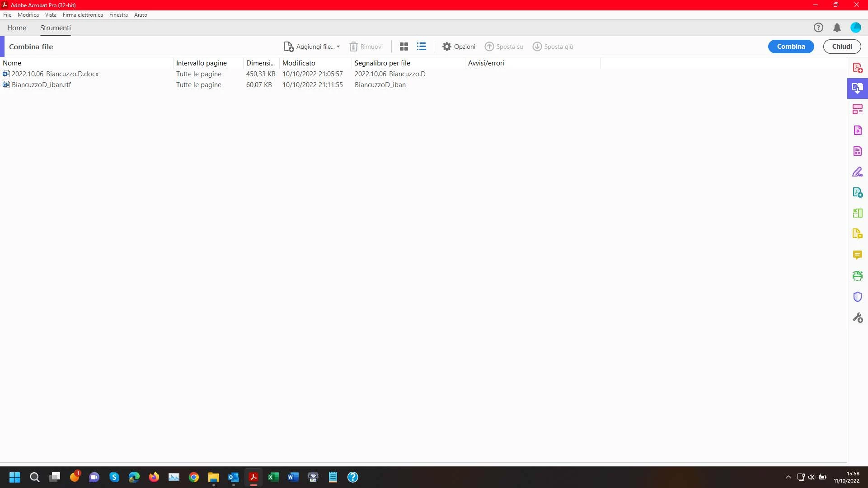Open the Organize Pages sidebar tool
The width and height of the screenshot is (868, 488).
(857, 109)
